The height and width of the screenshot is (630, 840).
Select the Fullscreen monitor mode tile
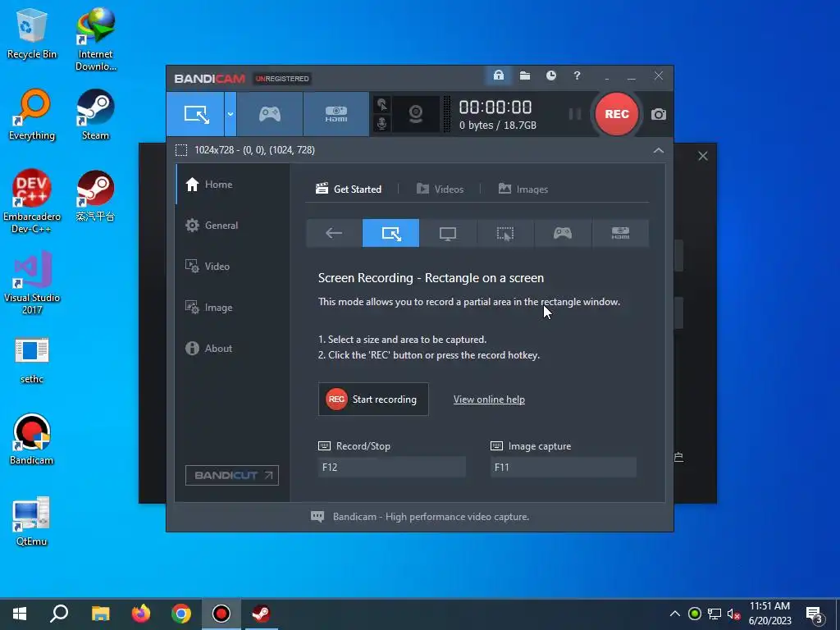click(448, 233)
